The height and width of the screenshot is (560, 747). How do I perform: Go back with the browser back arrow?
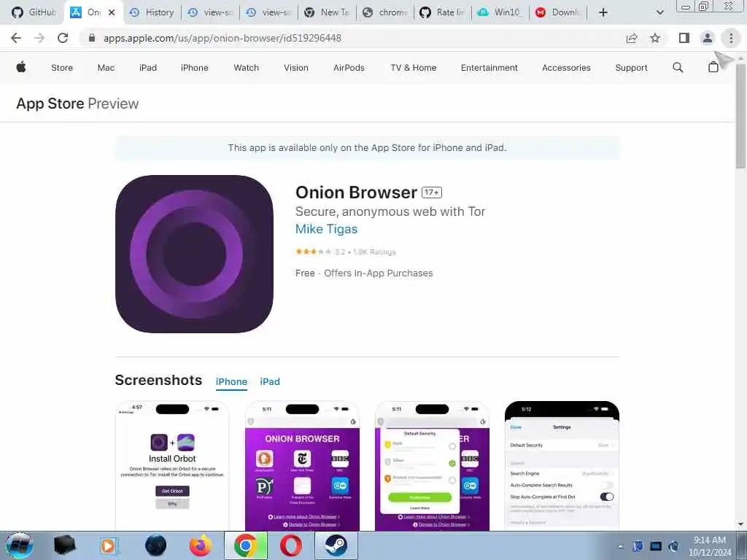point(16,38)
